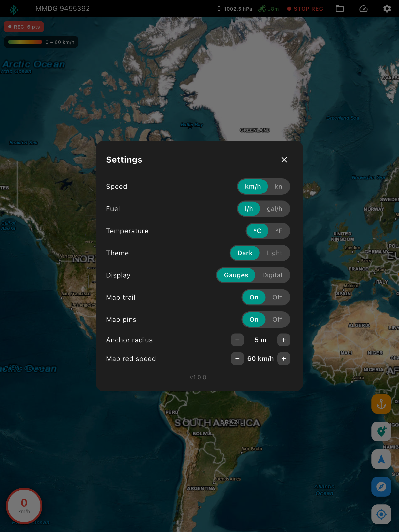Switch display to Digital
Image resolution: width=399 pixels, height=532 pixels.
[272, 275]
